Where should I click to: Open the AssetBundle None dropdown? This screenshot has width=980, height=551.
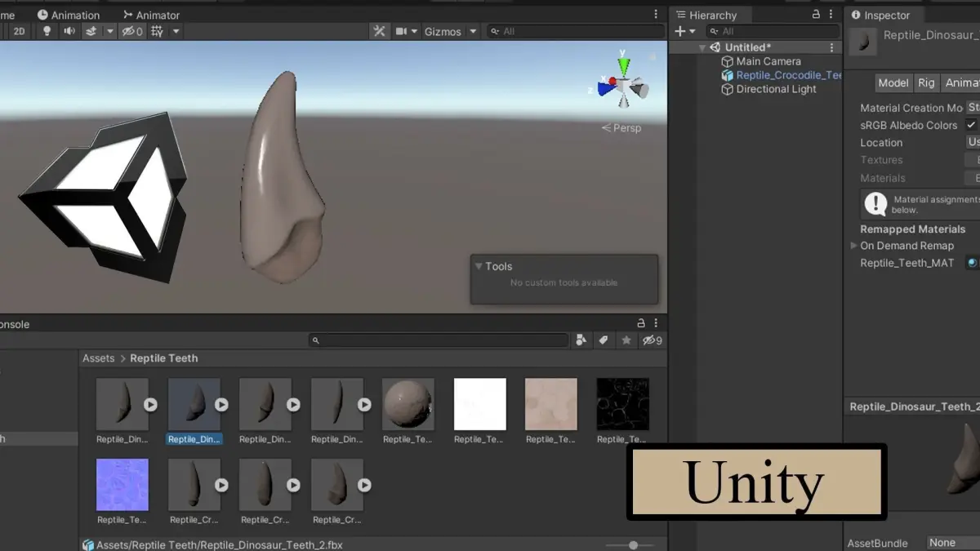click(x=953, y=543)
